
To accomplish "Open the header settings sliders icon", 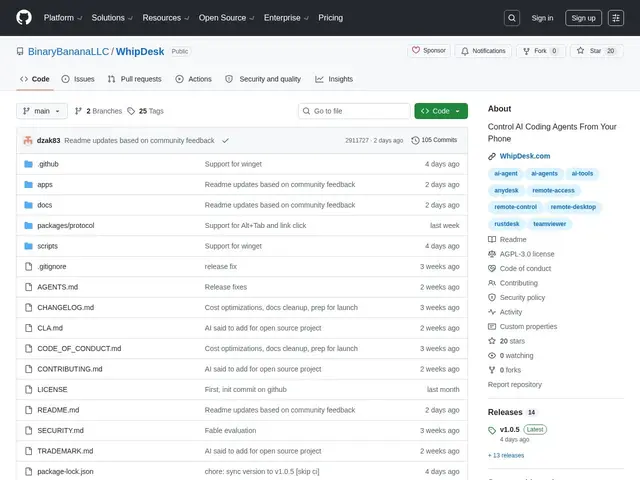I will tap(616, 18).
